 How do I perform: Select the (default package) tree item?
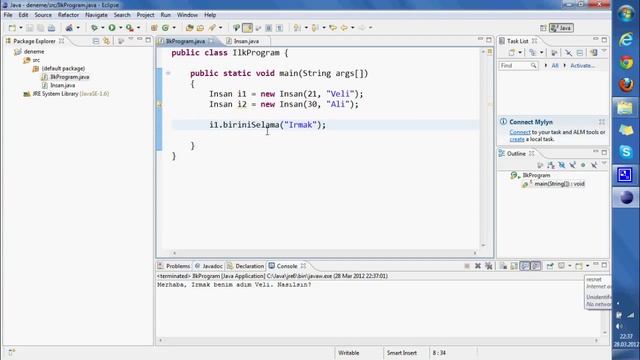[59, 69]
